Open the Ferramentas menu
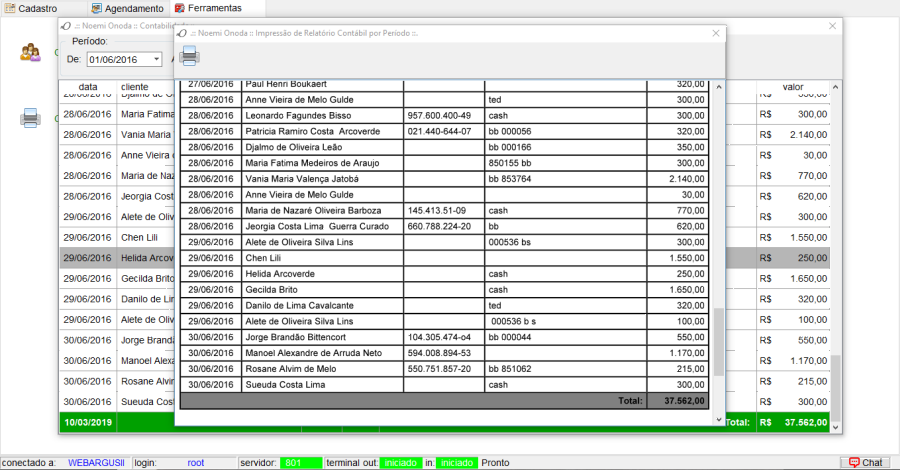This screenshot has width=900, height=470. coord(207,8)
